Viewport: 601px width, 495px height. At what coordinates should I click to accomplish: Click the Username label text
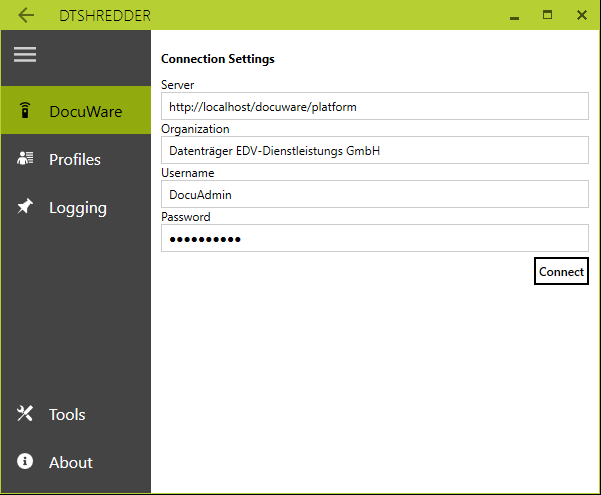click(x=188, y=173)
